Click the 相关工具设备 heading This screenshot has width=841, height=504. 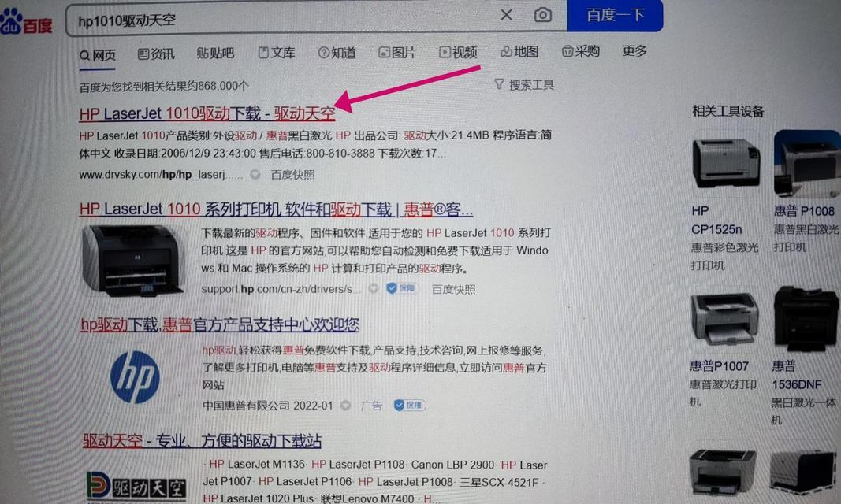click(x=728, y=111)
